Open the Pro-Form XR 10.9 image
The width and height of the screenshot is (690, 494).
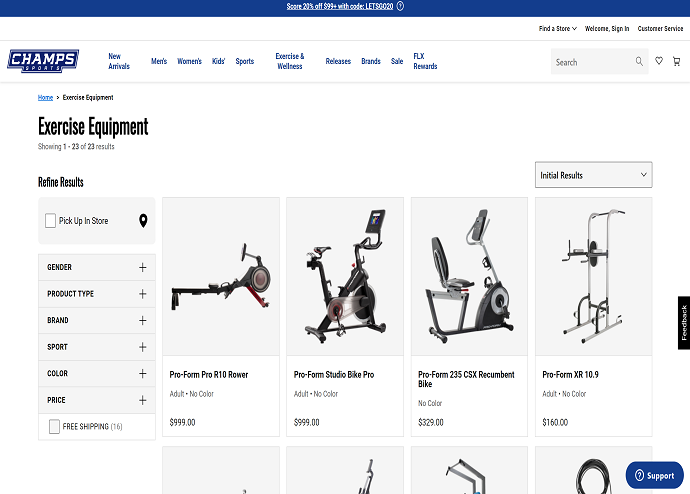coord(594,277)
